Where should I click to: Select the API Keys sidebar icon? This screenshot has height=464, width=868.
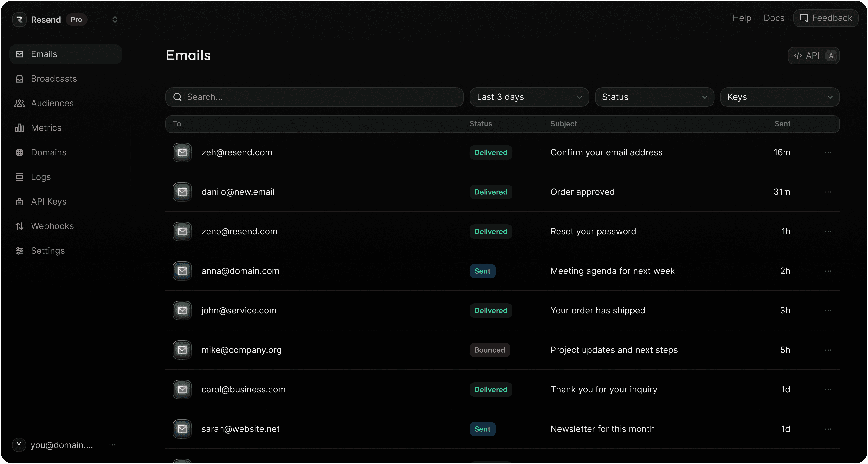click(19, 201)
